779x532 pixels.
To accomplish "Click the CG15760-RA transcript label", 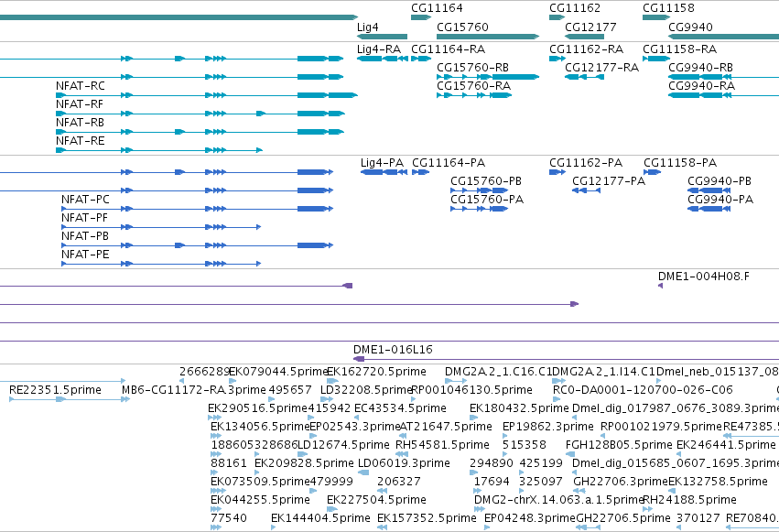I will [473, 86].
